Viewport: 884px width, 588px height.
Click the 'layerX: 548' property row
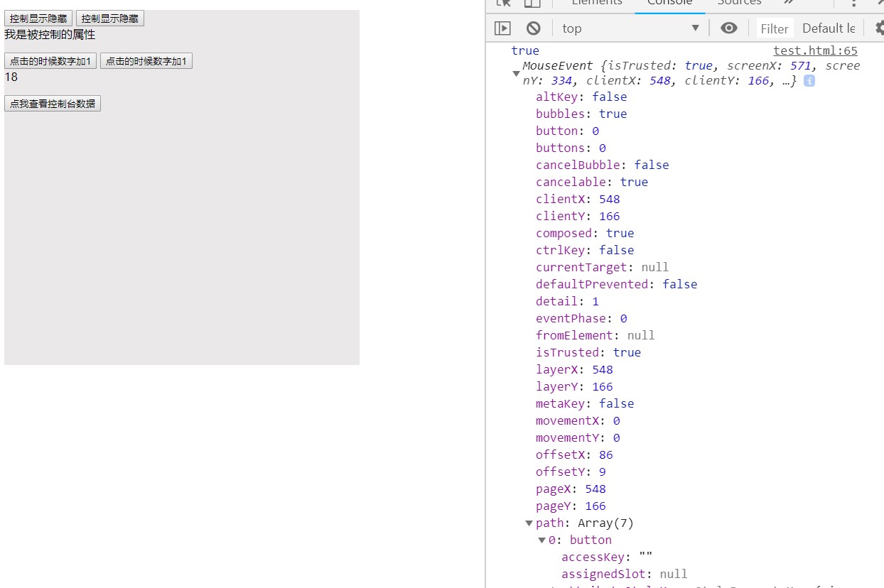point(574,369)
